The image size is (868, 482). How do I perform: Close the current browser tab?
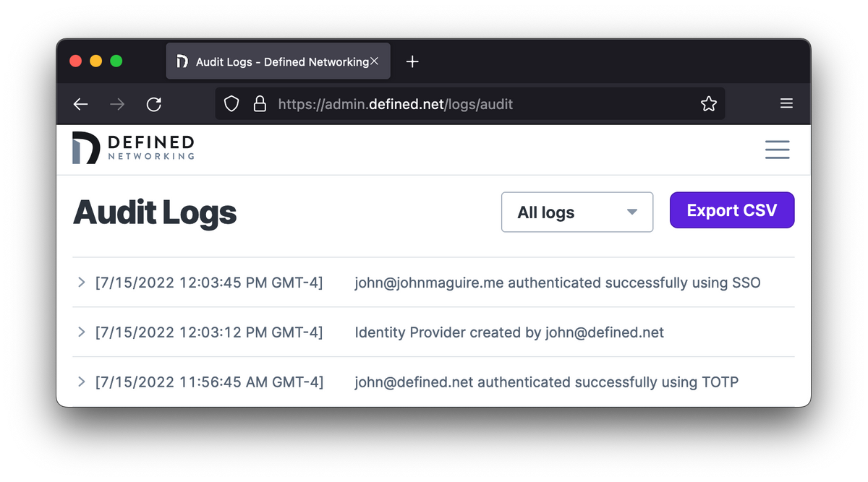click(375, 61)
